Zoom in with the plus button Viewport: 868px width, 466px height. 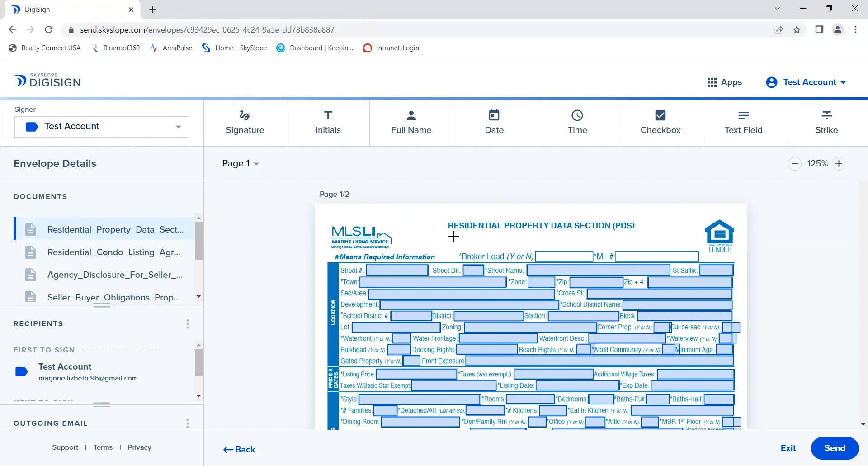839,164
